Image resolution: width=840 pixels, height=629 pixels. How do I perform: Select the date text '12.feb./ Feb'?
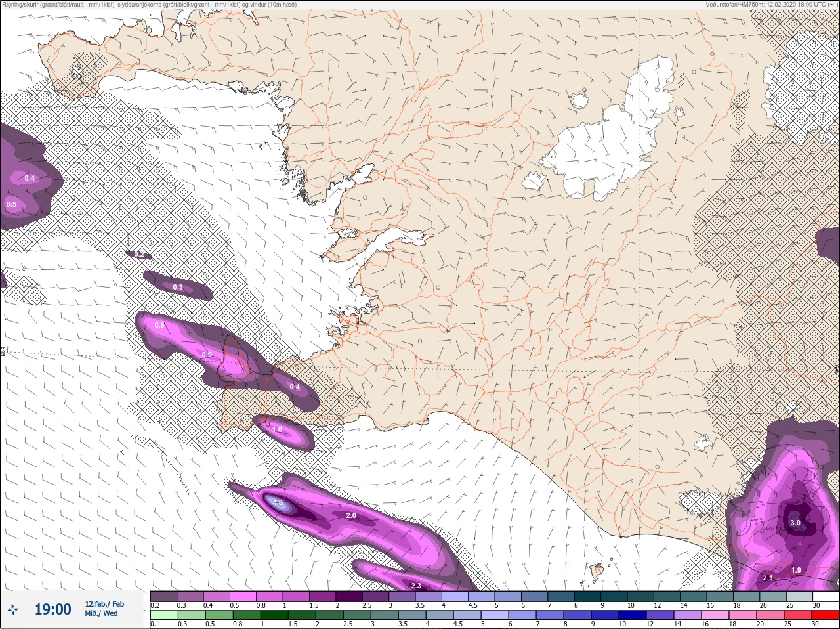pyautogui.click(x=104, y=604)
